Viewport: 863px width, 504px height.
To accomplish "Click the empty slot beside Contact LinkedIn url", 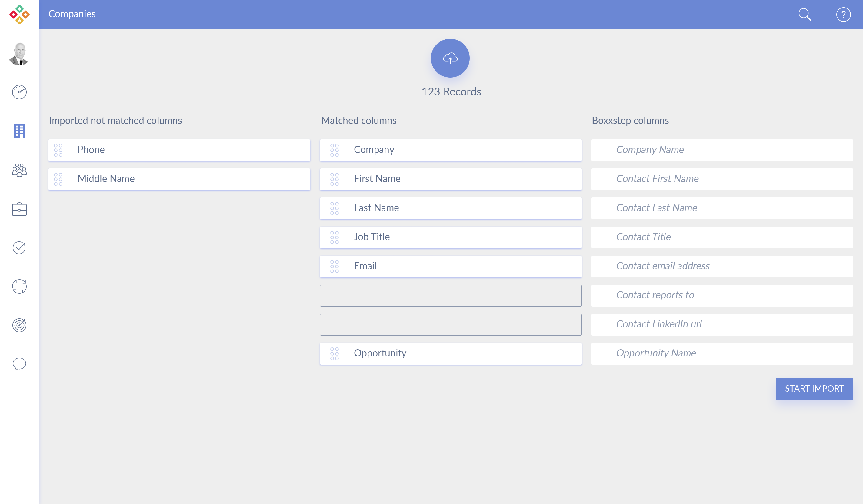I will 450,325.
